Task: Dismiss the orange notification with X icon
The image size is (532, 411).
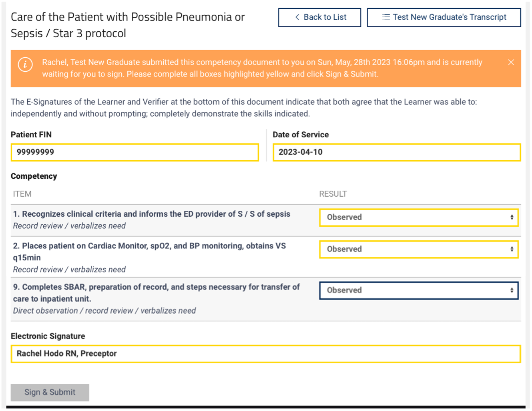Action: point(511,62)
